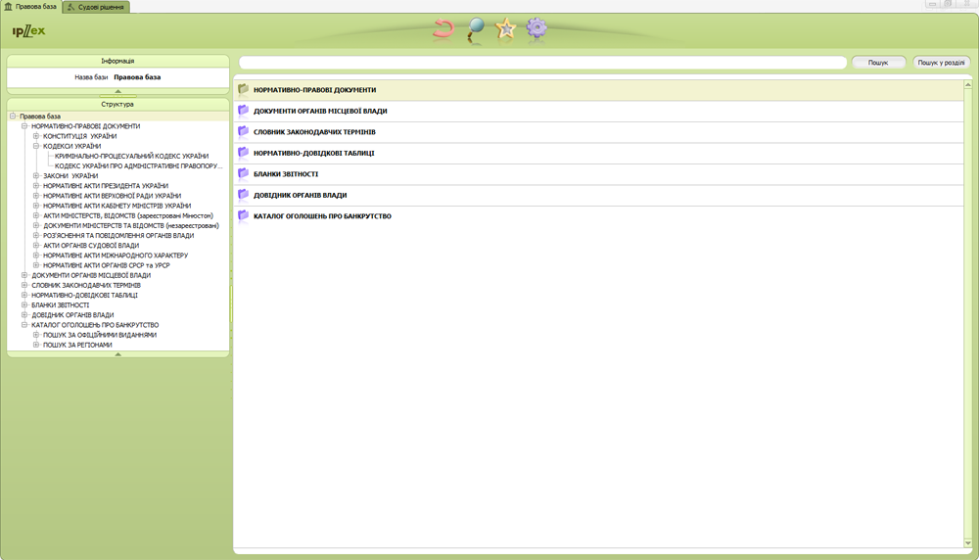Open КАТАЛОГ ОГОЛОШЕНЬ ПРО БАНКРУТСТВО list row

pyautogui.click(x=599, y=216)
